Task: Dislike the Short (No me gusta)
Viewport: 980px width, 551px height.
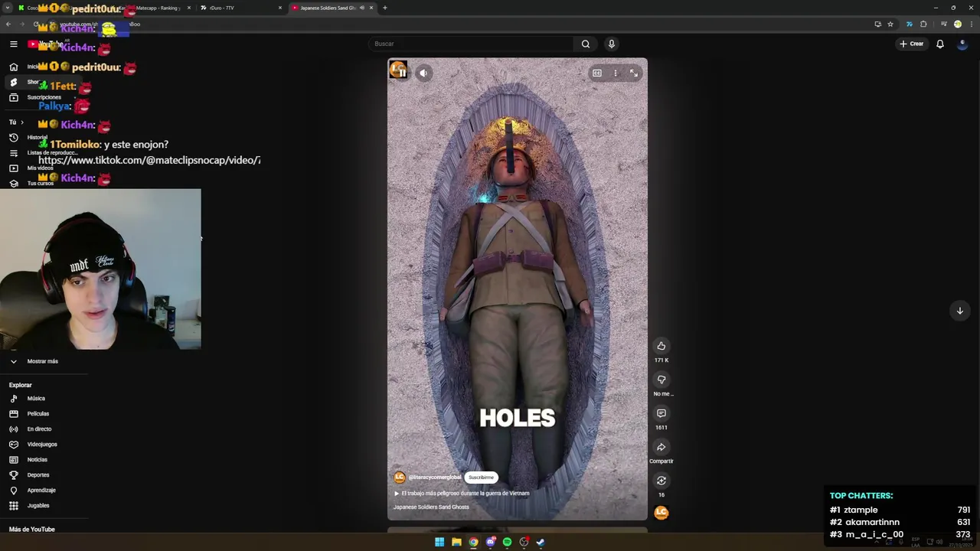Action: pyautogui.click(x=661, y=380)
